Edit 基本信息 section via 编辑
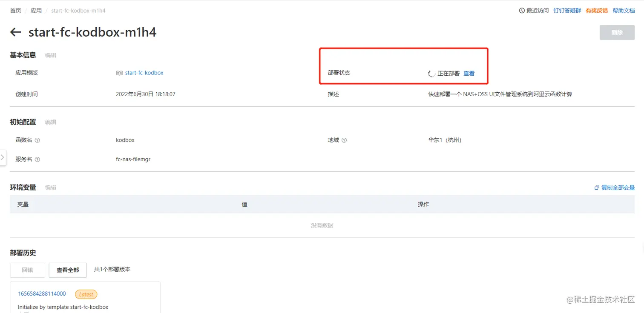Screen dimensions: 644x313 (x=51, y=55)
